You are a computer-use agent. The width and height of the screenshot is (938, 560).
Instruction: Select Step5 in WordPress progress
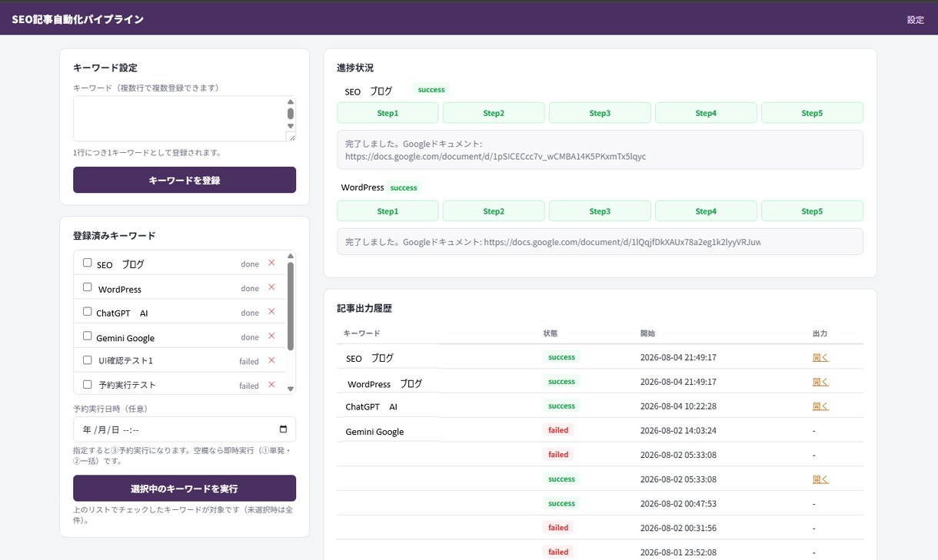pos(812,211)
